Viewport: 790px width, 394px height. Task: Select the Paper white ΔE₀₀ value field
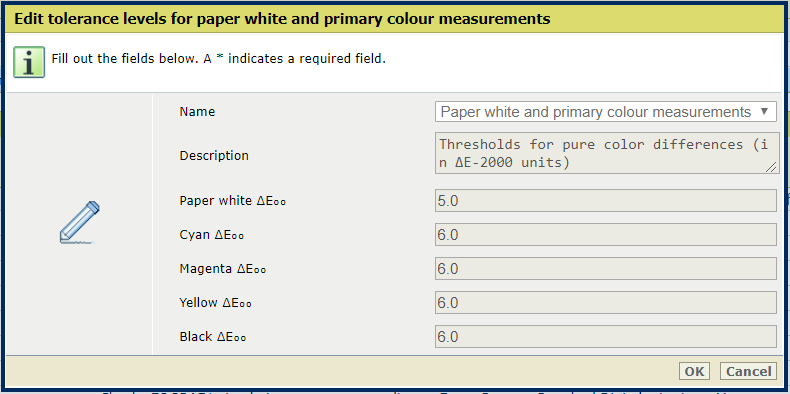tap(606, 201)
